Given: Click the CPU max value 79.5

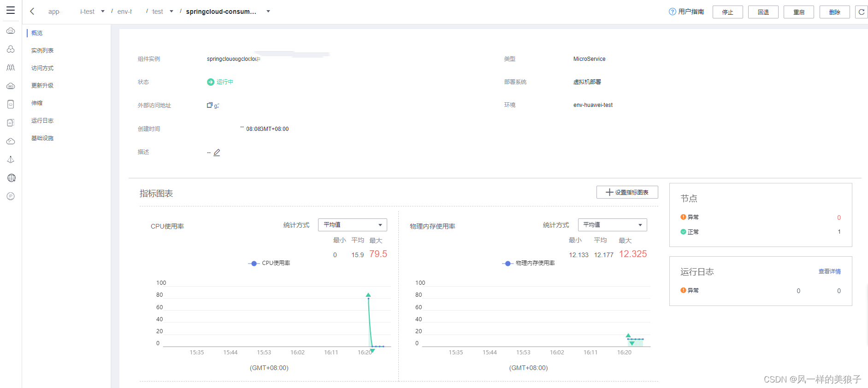Looking at the screenshot, I should pos(378,254).
